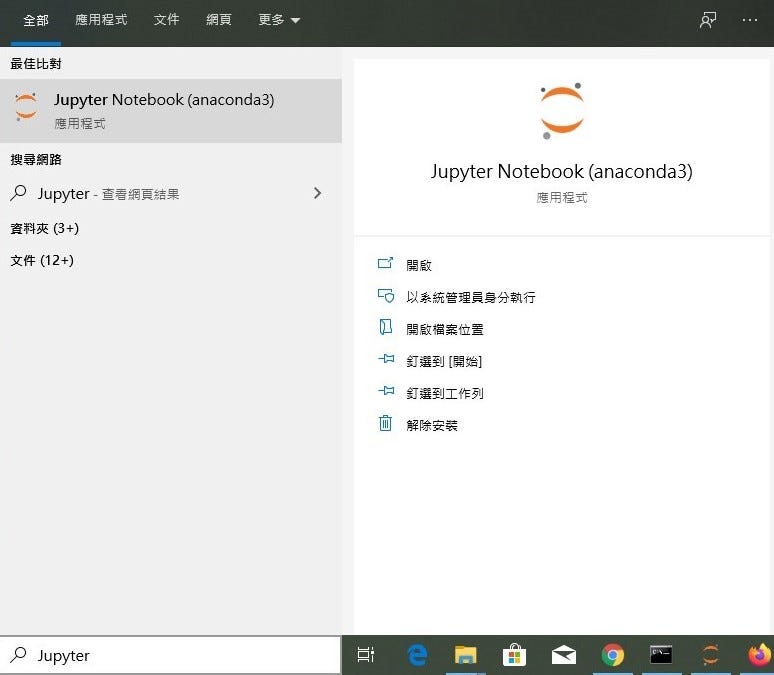This screenshot has height=675, width=774.
Task: Switch to the 文件 tab
Action: coord(166,20)
